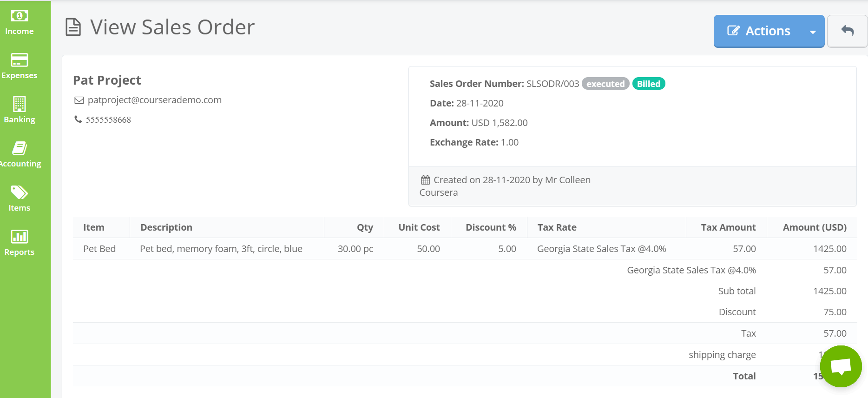Click the patproject@courserademo.com email link
The width and height of the screenshot is (868, 398).
[x=154, y=100]
